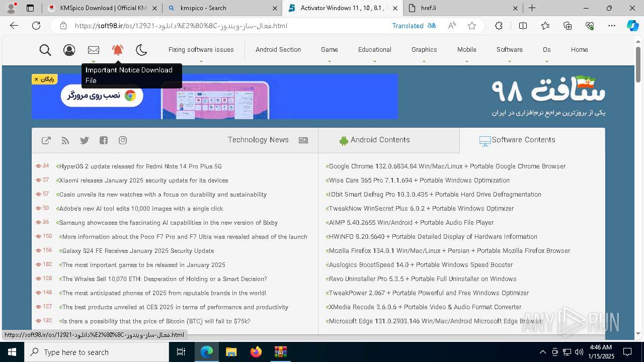Click the envelope contact icon
Image resolution: width=644 pixels, height=362 pixels.
(x=94, y=50)
